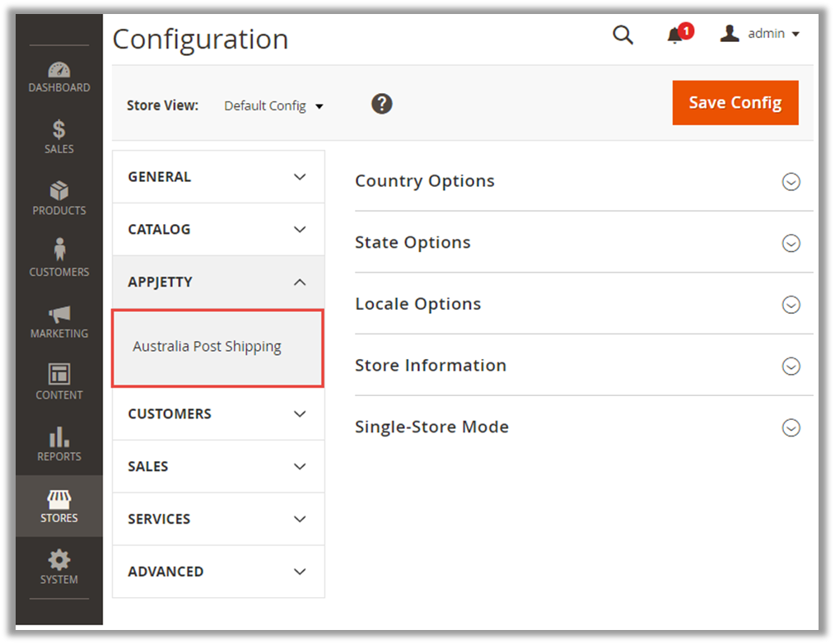Open the Products box icon menu
This screenshot has width=835, height=644.
(58, 199)
